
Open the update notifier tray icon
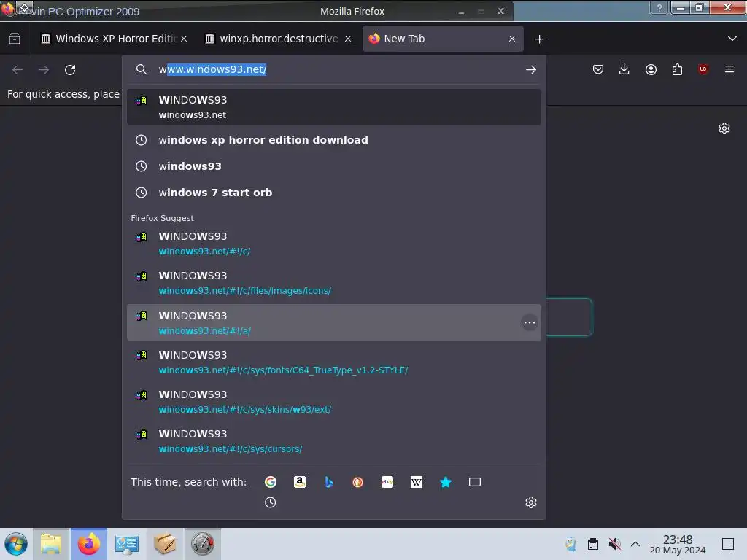point(570,544)
